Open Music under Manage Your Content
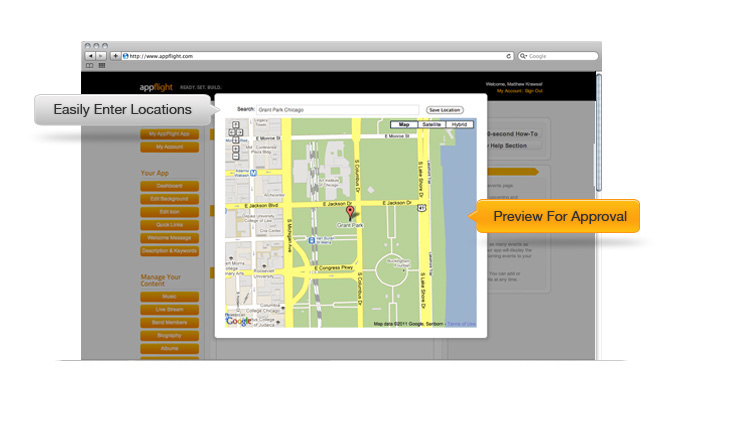732x425 pixels. (x=169, y=297)
